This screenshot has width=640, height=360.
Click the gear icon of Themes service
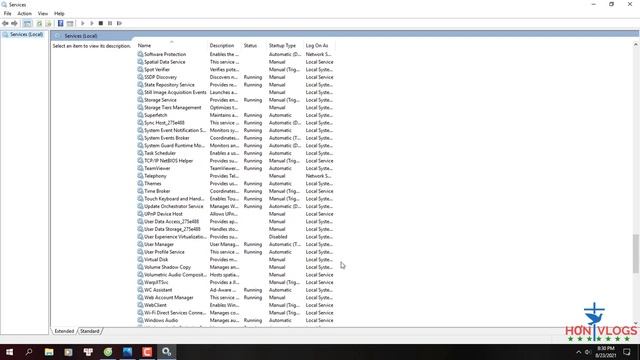pos(140,184)
